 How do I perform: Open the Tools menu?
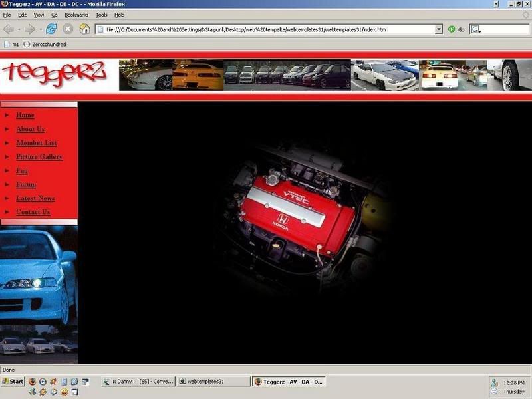(x=102, y=15)
